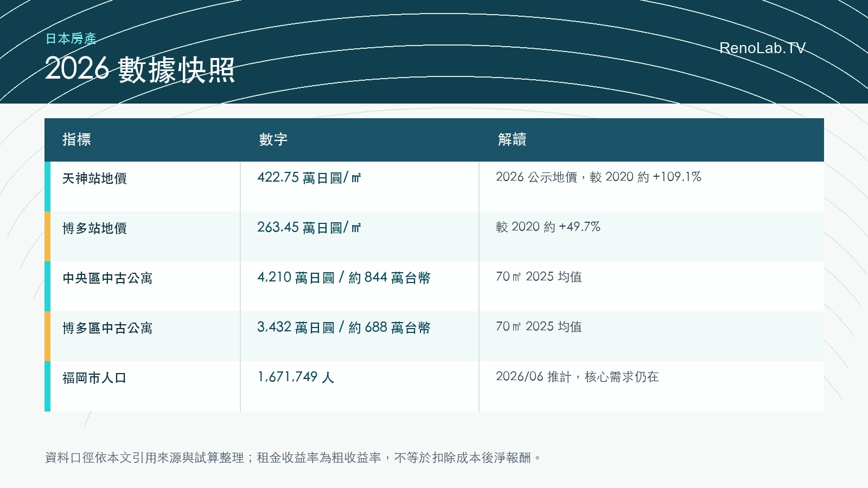Click the '較 2020 約 +49.7%' note
Screen dimensions: 868x488
click(548, 227)
